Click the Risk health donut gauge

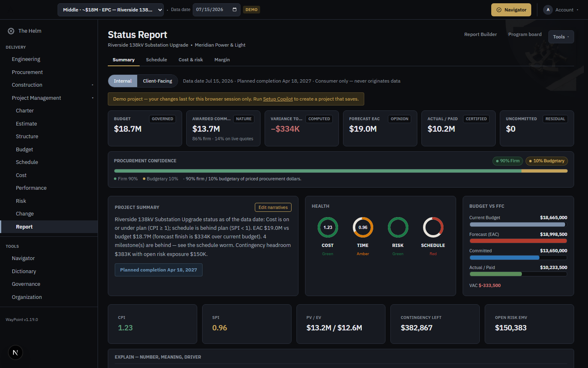[398, 227]
